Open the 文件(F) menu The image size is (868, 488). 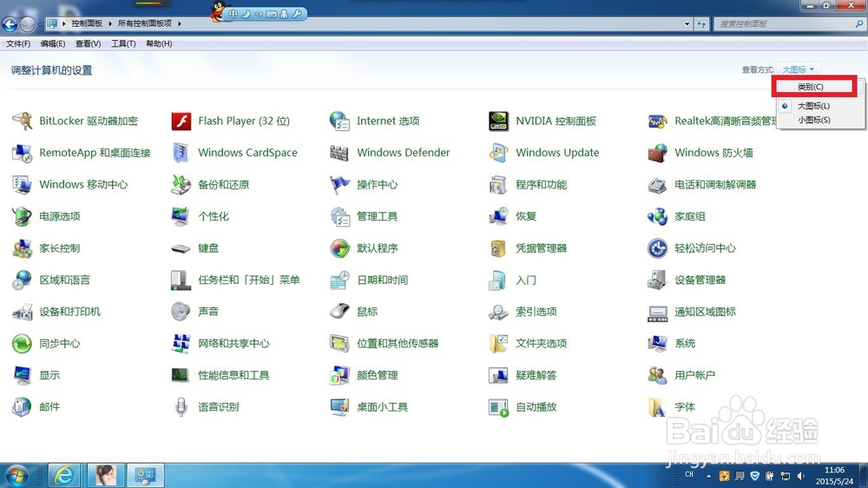coord(18,43)
